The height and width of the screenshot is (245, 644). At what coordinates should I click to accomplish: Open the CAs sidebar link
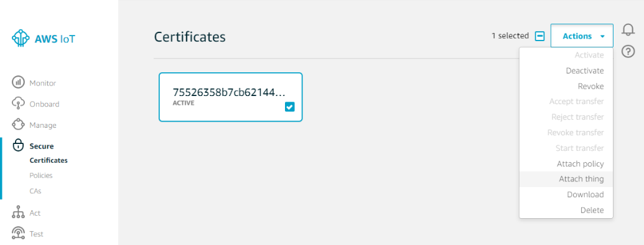[x=35, y=191]
